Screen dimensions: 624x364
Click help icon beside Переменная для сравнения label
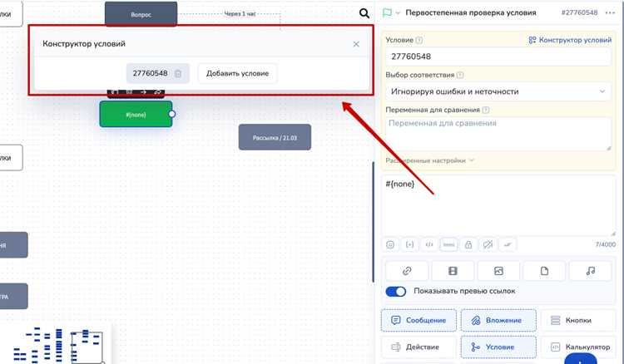486,110
